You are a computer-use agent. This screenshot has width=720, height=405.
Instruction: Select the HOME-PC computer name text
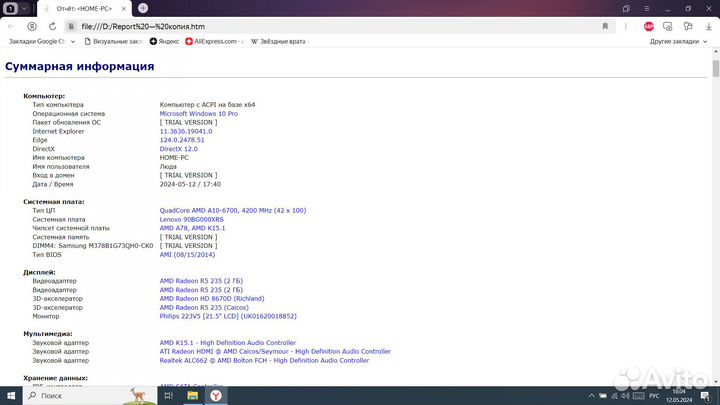(x=174, y=158)
